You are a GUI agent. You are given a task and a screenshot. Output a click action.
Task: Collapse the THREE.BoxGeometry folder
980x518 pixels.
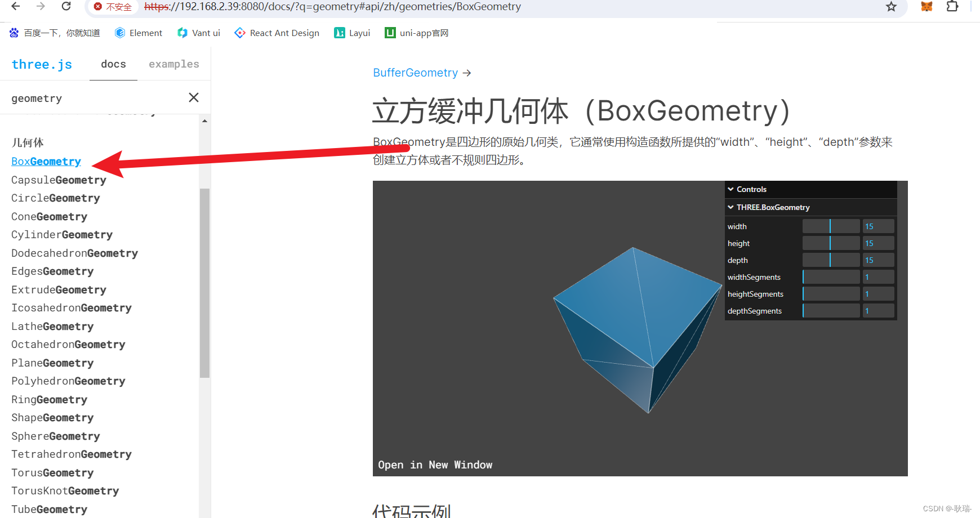pyautogui.click(x=810, y=207)
